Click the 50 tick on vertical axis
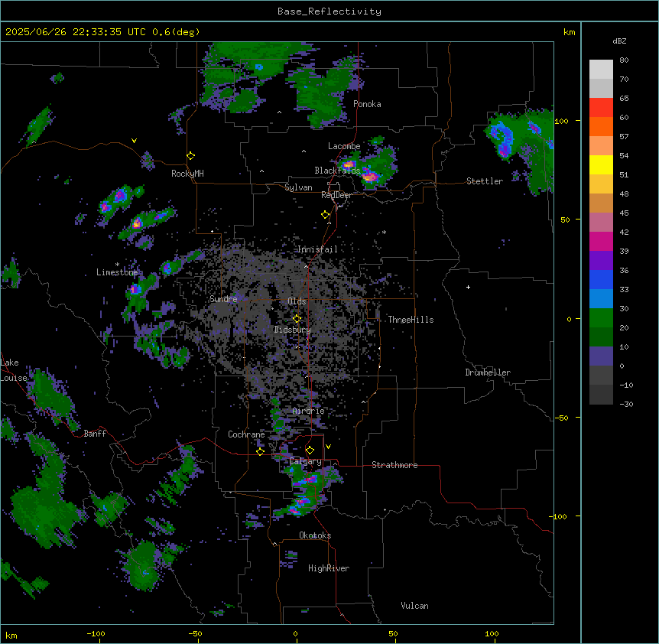This screenshot has width=659, height=644. pos(565,220)
